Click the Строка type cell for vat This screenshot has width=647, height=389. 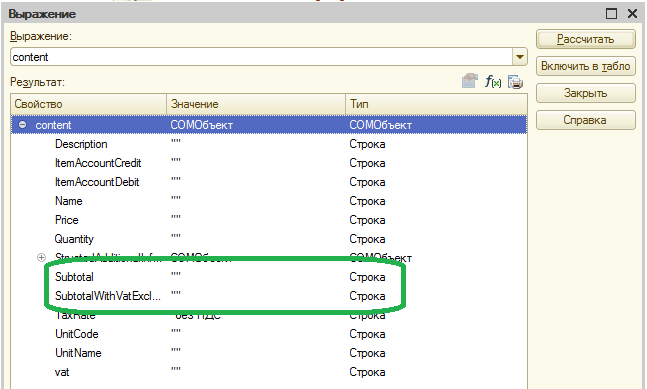[x=367, y=372]
